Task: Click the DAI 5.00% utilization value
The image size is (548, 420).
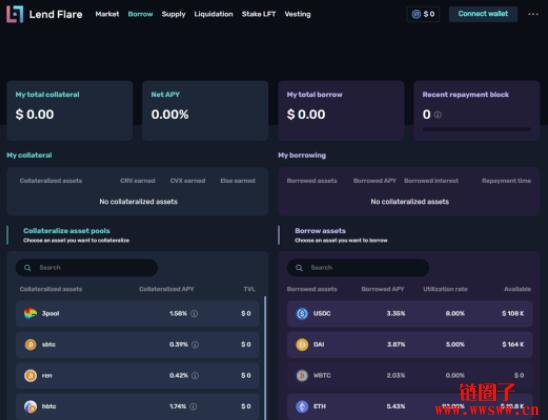Action: 455,345
